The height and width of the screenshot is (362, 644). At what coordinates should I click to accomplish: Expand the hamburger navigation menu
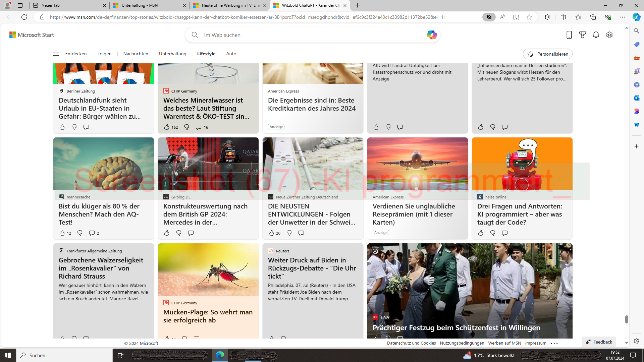pyautogui.click(x=56, y=54)
